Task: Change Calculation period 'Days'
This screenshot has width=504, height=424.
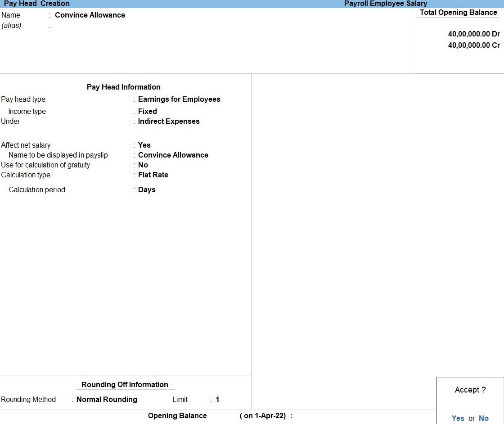Action: [x=147, y=189]
